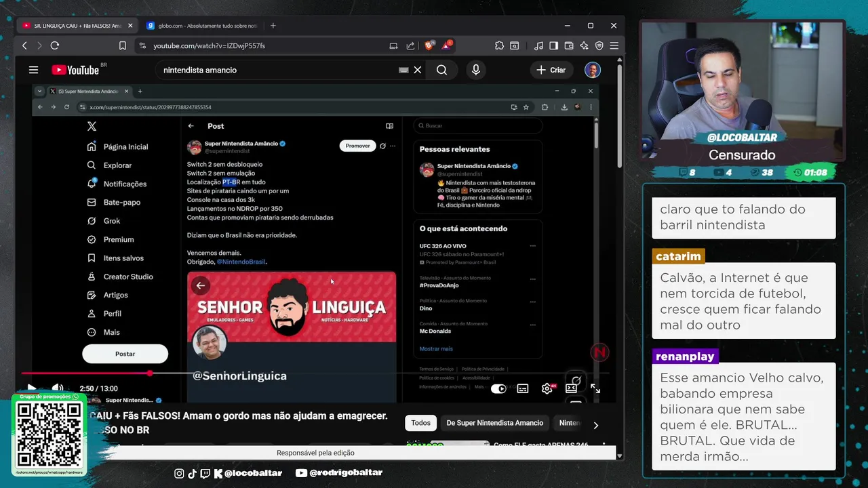Open Perfil in X sidebar
868x488 pixels.
click(x=104, y=314)
